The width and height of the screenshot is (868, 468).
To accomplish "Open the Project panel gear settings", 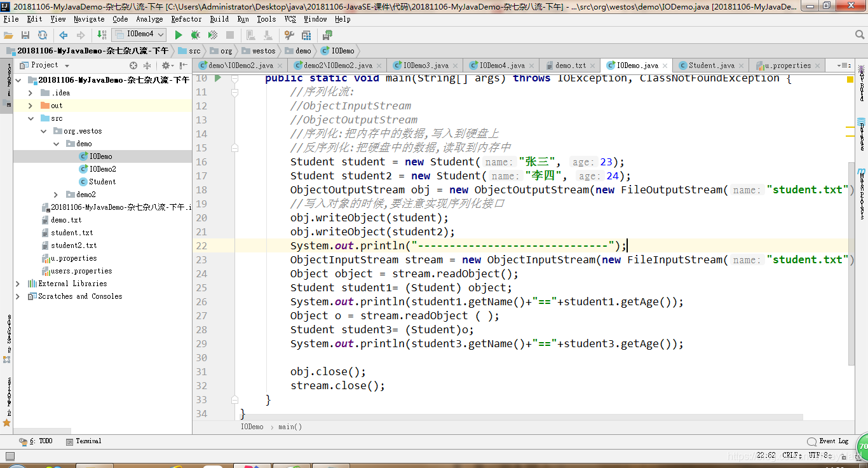I will 167,65.
